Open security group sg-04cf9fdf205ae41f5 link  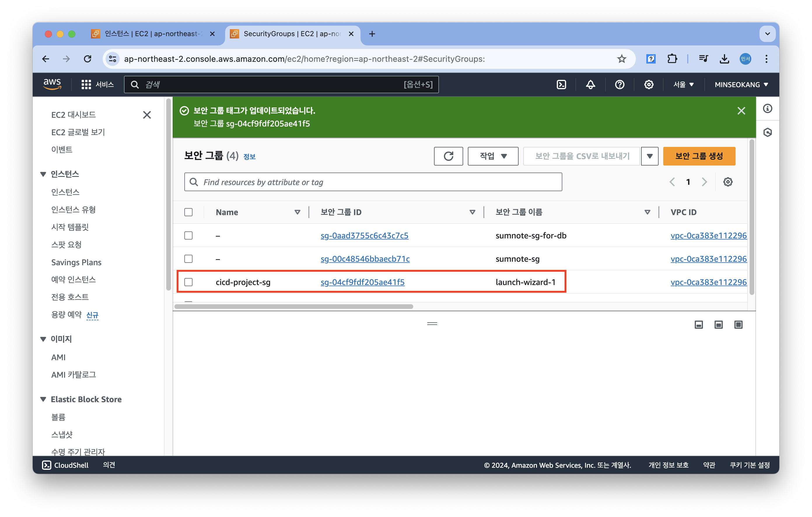pyautogui.click(x=362, y=282)
